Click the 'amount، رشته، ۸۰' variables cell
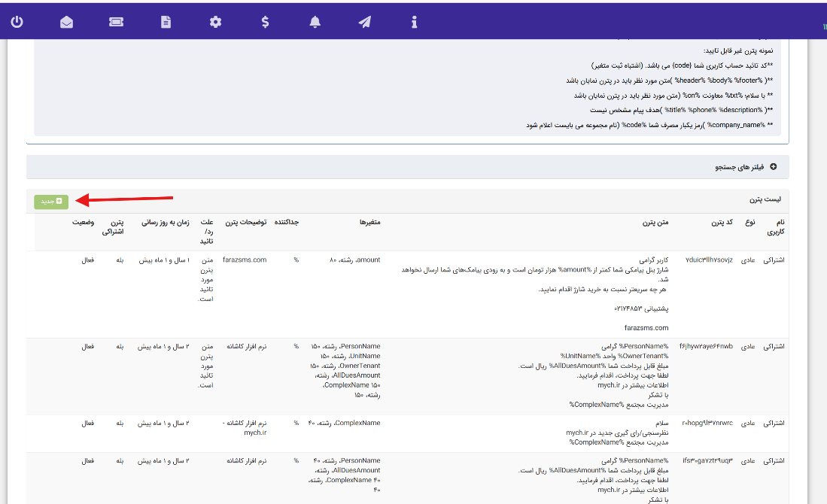Image resolution: width=827 pixels, height=504 pixels. (355, 260)
